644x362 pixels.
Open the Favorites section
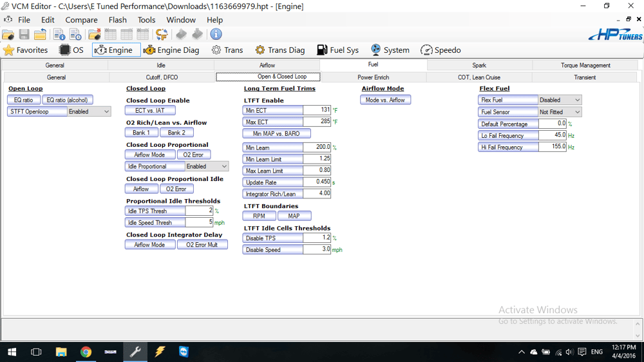26,50
